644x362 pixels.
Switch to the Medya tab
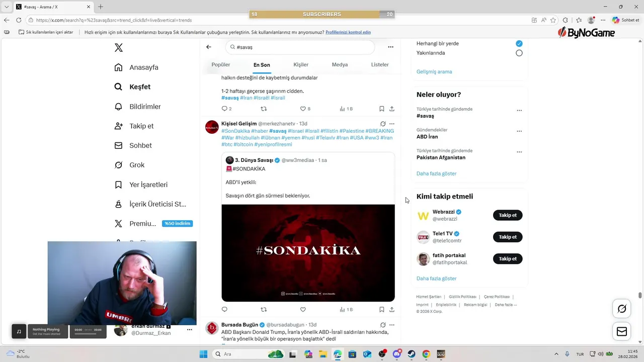[x=340, y=65]
